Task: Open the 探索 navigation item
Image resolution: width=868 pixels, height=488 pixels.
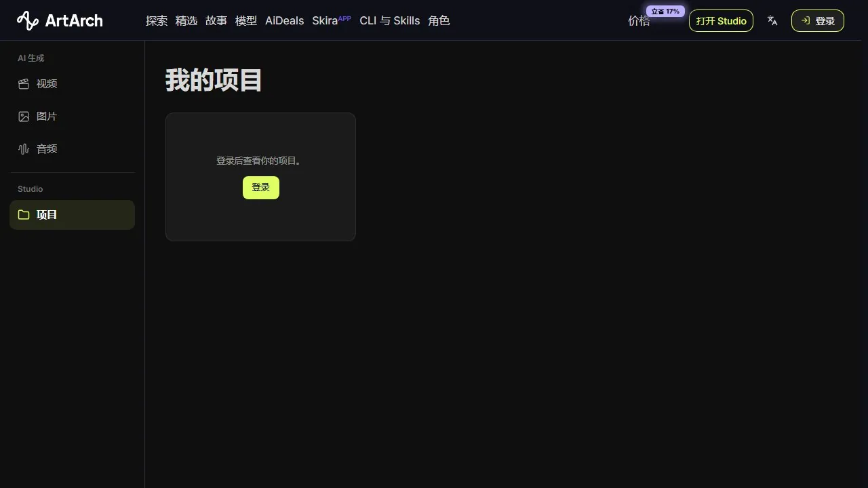Action: click(x=157, y=21)
